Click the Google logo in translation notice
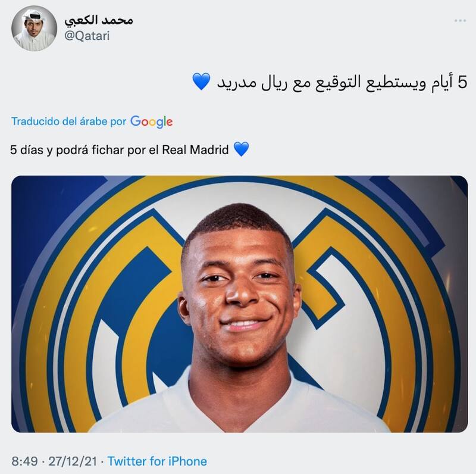The width and height of the screenshot is (476, 474). tap(152, 121)
